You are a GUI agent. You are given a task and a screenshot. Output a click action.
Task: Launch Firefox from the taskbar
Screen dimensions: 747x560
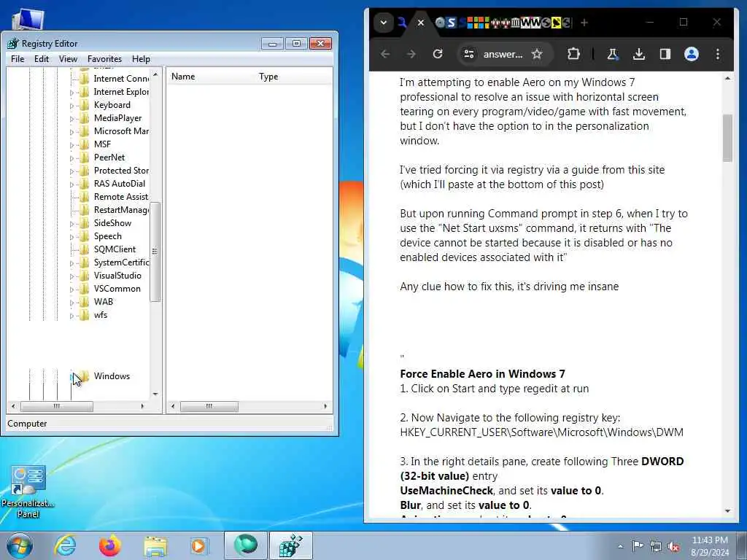click(110, 545)
